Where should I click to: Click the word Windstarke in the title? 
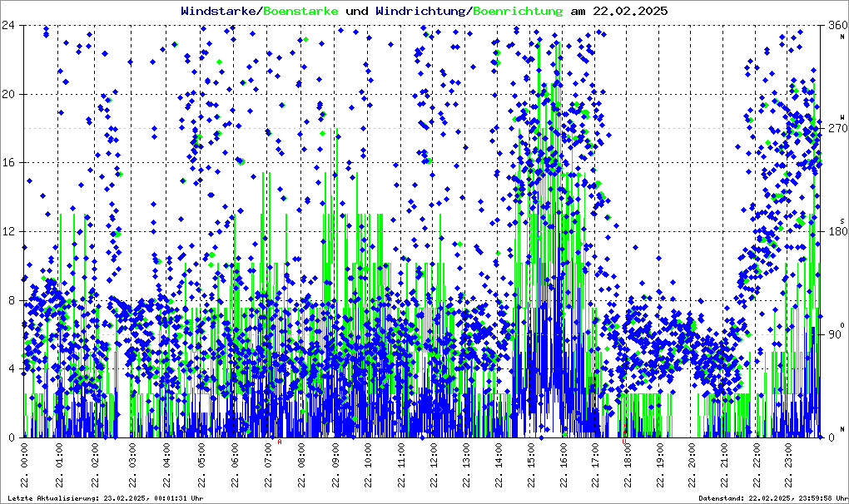[218, 11]
